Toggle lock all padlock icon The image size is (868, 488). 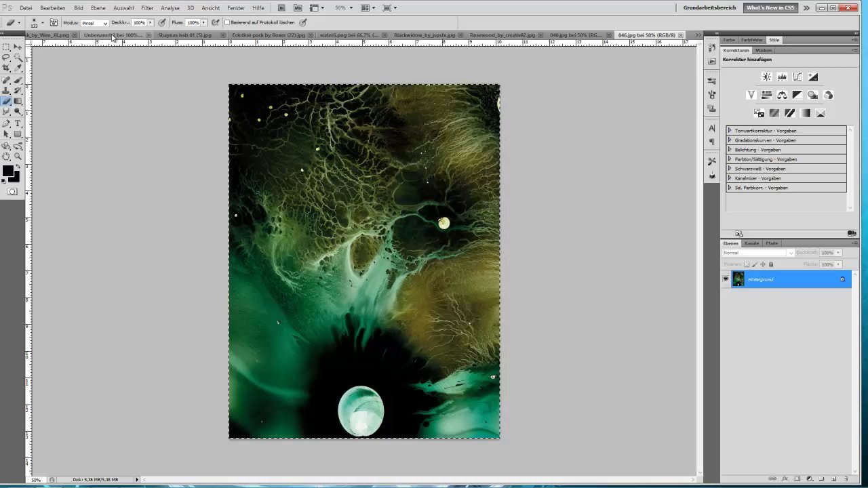click(x=771, y=264)
